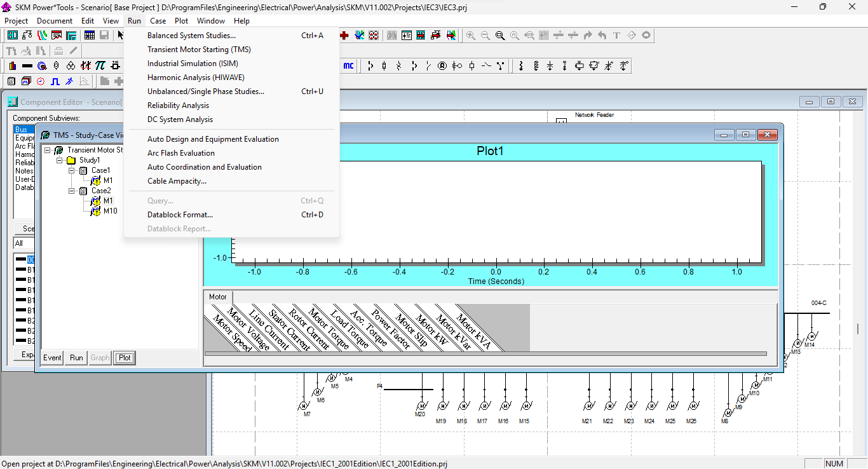Click the horizontal scrollbar under the plot attributes

(485, 354)
